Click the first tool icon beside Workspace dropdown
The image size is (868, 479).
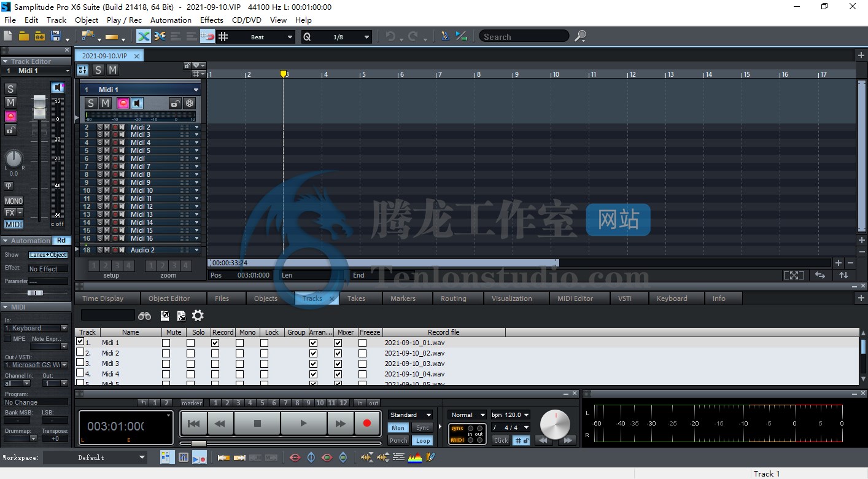[167, 458]
